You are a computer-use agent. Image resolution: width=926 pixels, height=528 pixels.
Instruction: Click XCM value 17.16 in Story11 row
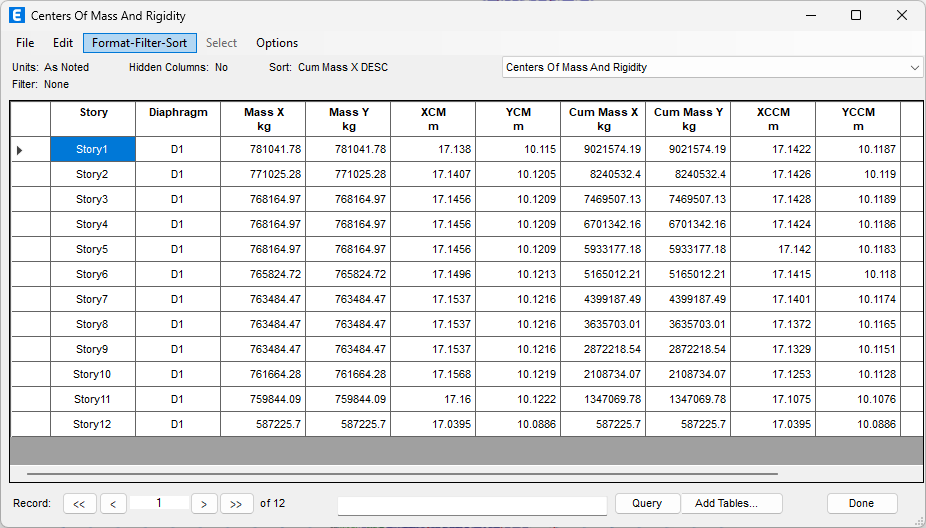pos(433,399)
